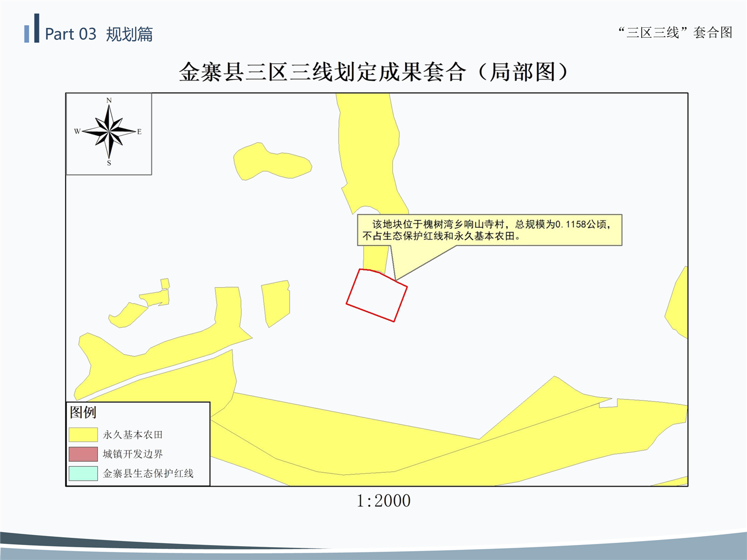Click the 'E' label on the compass
Screen dimensions: 747x560
(x=140, y=132)
